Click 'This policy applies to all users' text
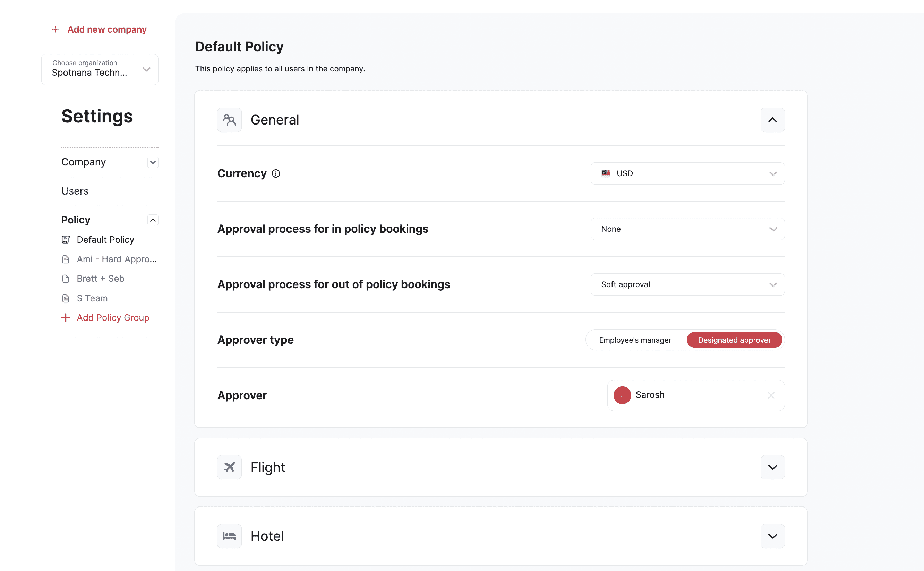924x571 pixels. tap(280, 69)
